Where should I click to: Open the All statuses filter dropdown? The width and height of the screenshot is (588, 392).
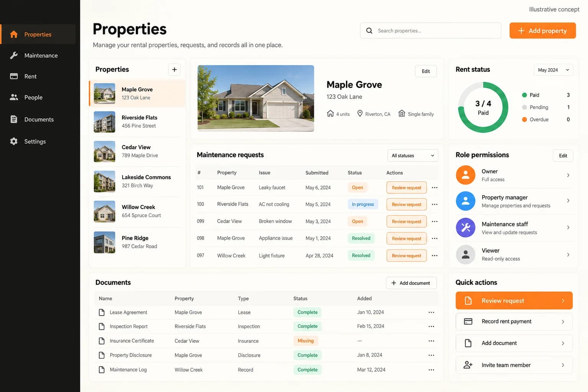coord(413,155)
